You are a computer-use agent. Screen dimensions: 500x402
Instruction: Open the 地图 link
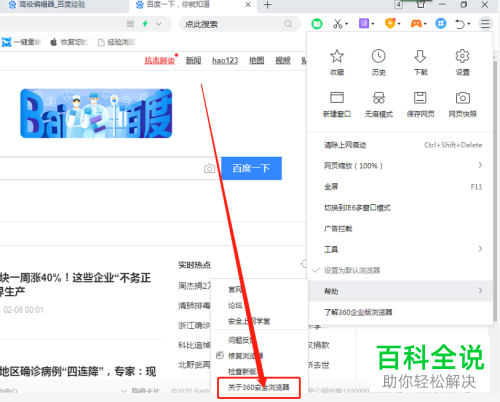point(257,61)
